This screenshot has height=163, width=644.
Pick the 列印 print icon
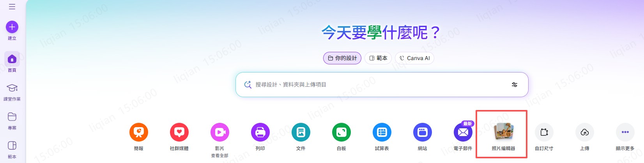coord(260,133)
